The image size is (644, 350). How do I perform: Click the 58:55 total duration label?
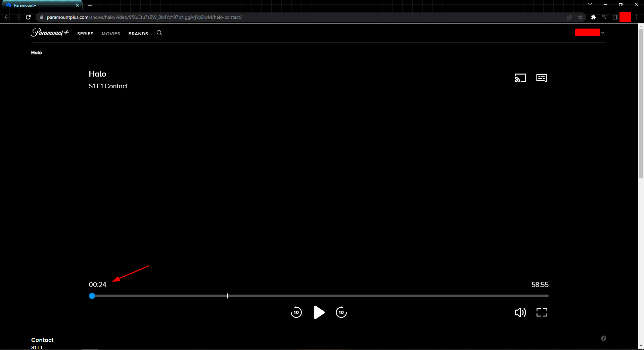(540, 285)
